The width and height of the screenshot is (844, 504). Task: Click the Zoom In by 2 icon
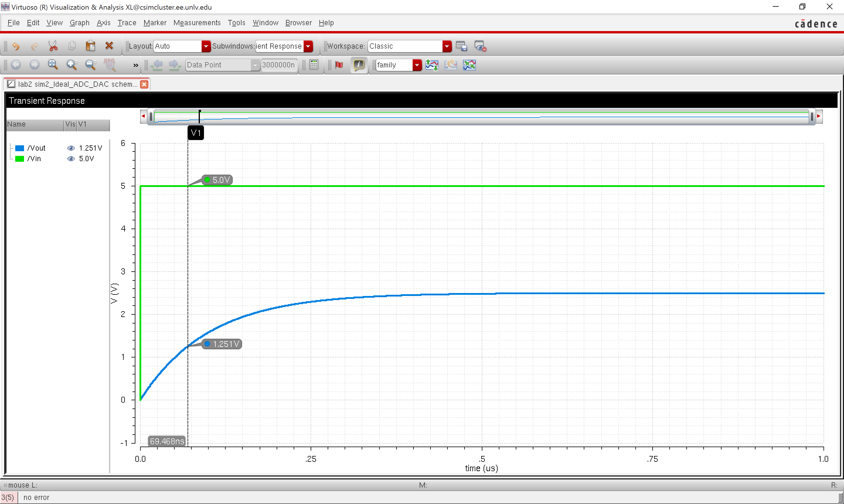pyautogui.click(x=71, y=64)
